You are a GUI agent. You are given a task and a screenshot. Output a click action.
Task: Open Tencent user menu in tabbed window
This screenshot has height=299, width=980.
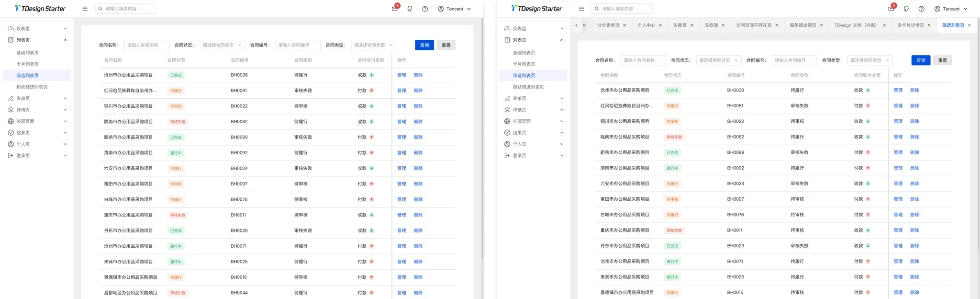951,9
